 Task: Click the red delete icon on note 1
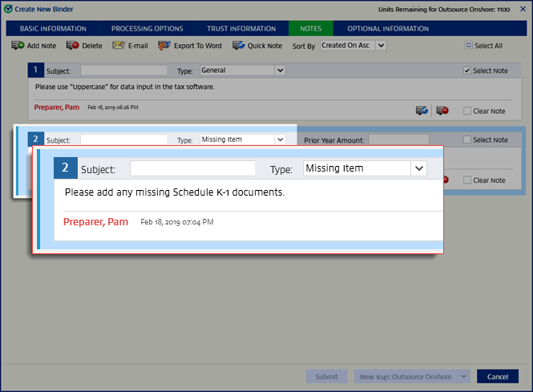tap(442, 110)
